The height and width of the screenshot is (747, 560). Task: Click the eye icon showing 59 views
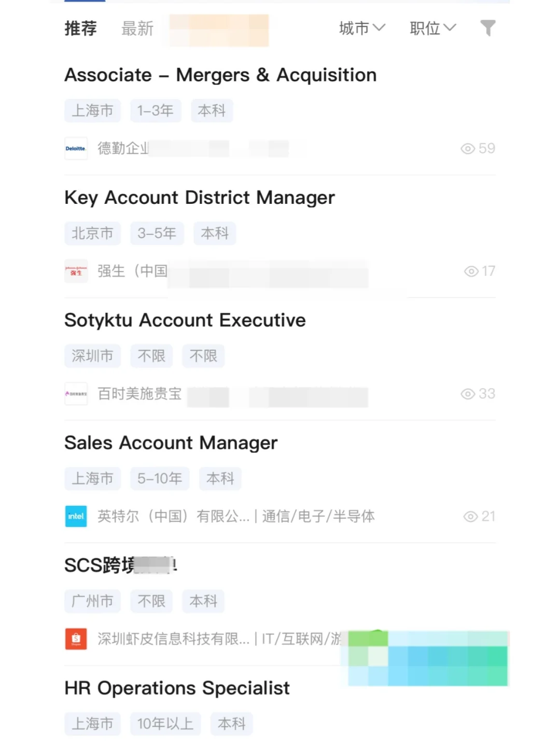[468, 149]
